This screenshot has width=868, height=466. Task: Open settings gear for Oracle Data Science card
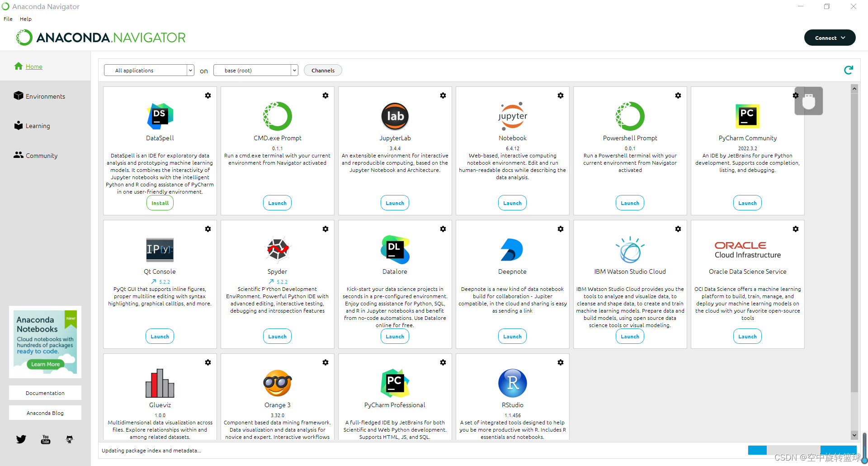[796, 229]
